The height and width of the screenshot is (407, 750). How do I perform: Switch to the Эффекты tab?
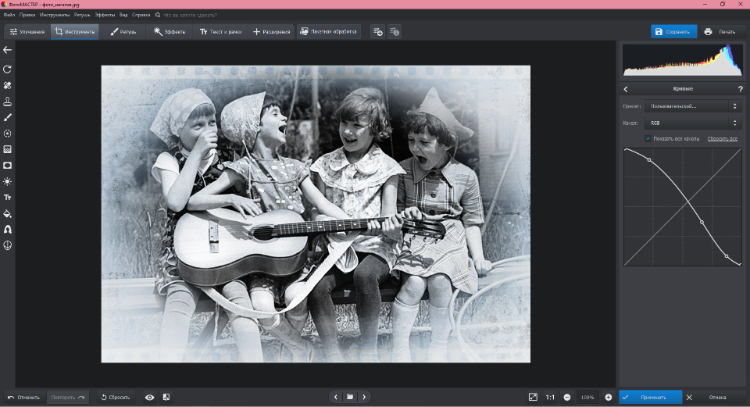point(172,31)
